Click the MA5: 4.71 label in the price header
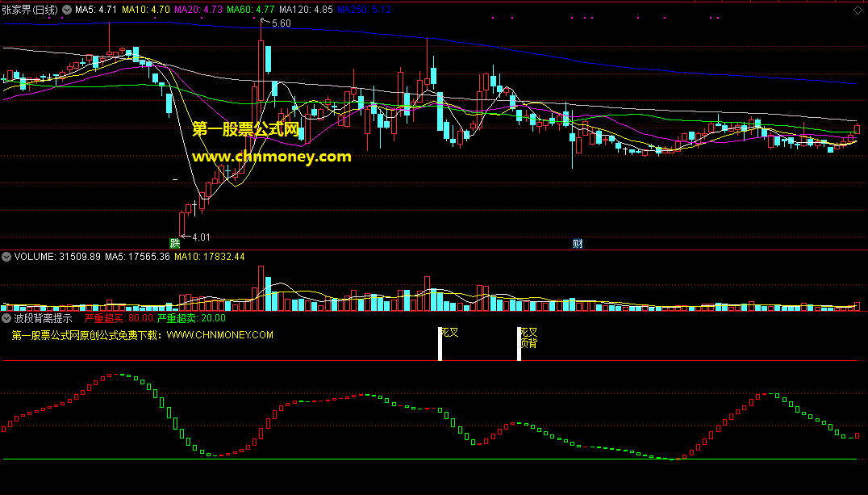Viewport: 868px width, 495px height. 96,10
